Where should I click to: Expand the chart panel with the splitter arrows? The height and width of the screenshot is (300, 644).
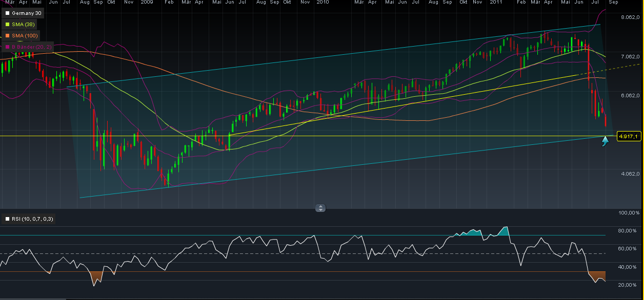pyautogui.click(x=321, y=208)
